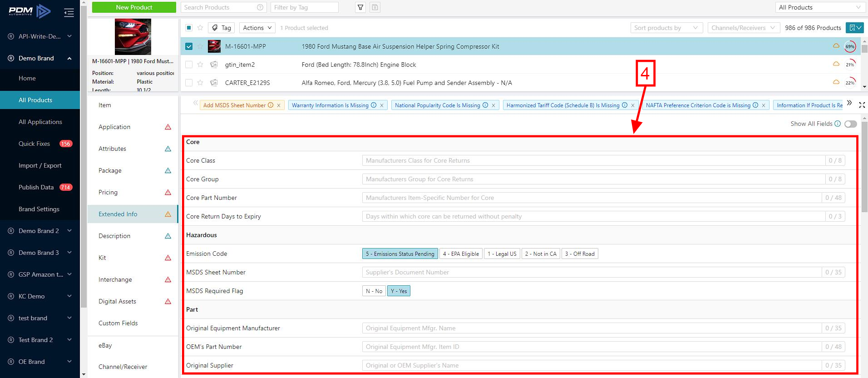Star the CARTER_E2129S product row
This screenshot has height=378, width=868.
tap(200, 83)
